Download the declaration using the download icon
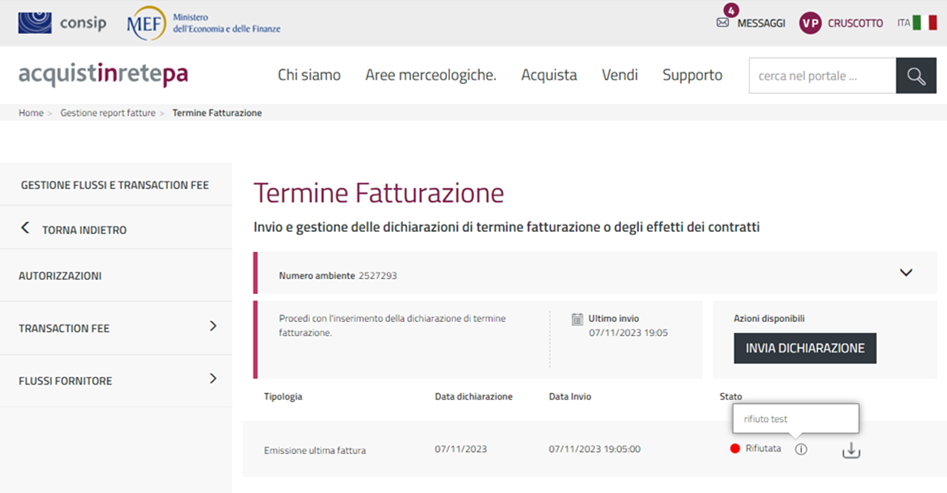This screenshot has height=493, width=947. [x=850, y=450]
